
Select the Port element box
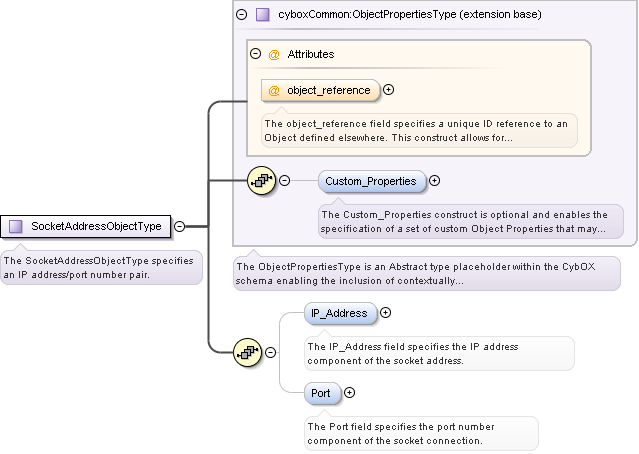pos(321,393)
